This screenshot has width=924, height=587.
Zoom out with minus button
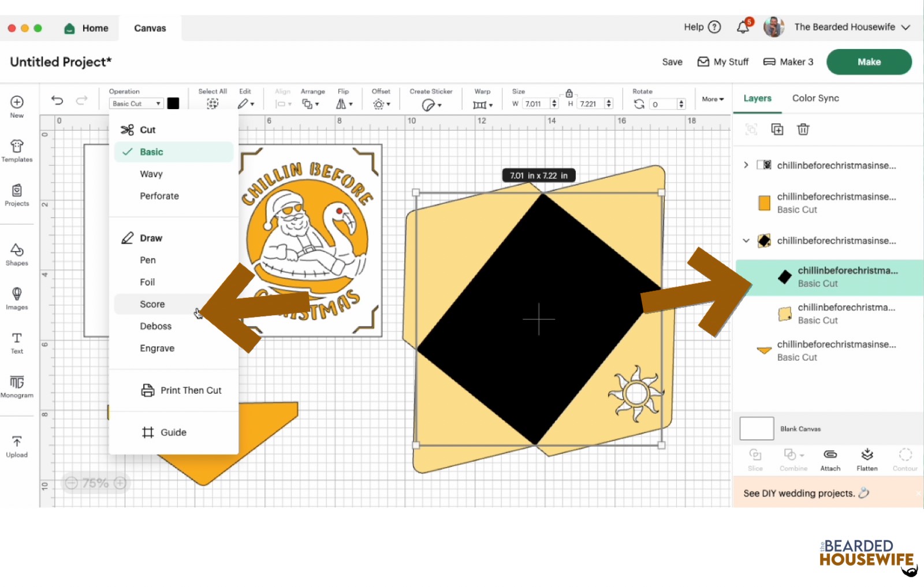pos(72,483)
